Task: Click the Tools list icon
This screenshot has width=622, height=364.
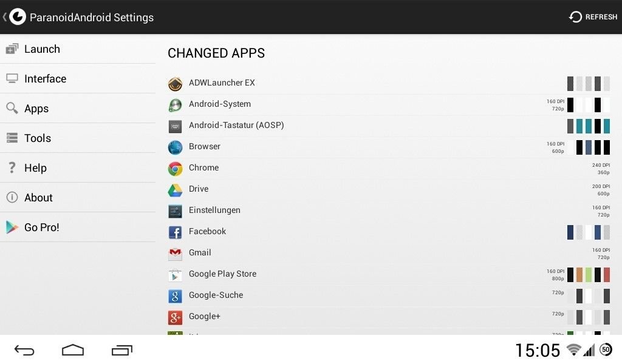Action: coord(12,138)
